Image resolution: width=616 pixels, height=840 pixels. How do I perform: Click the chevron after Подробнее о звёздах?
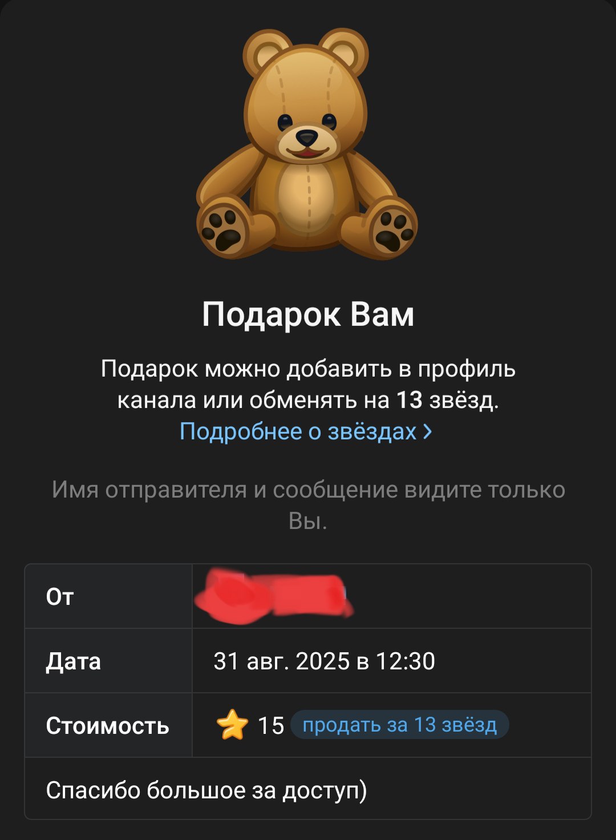point(428,432)
